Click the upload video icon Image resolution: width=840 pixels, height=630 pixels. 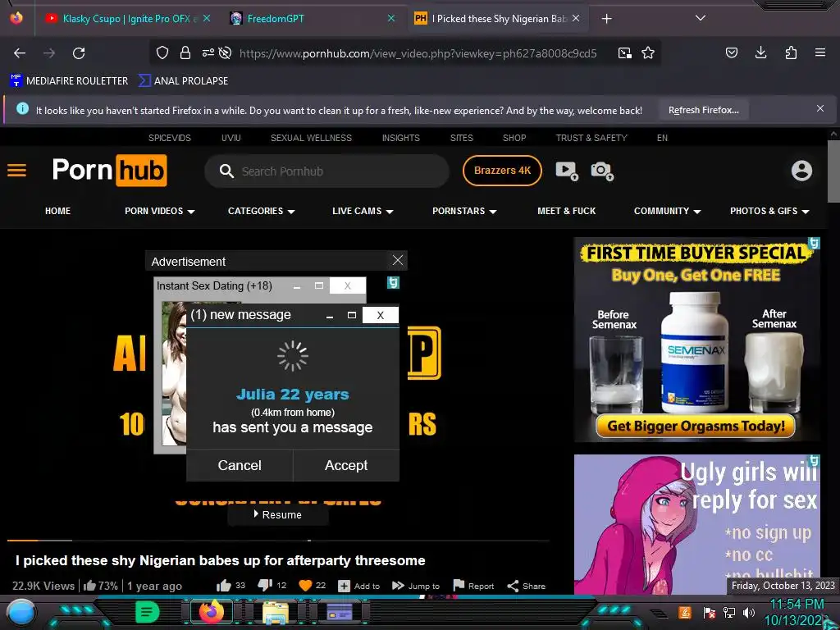click(x=567, y=171)
